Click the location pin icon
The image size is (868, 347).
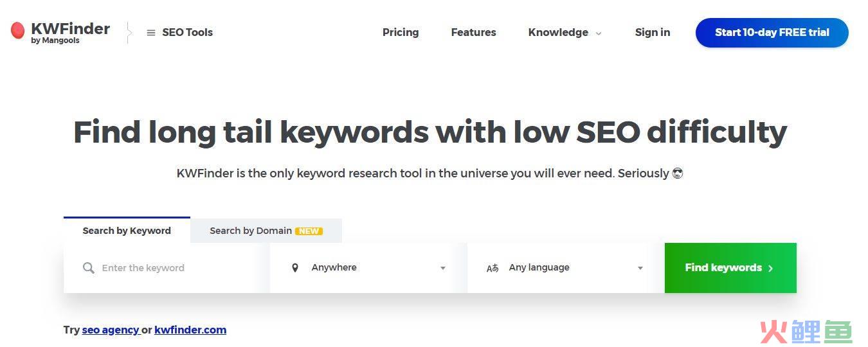(295, 268)
